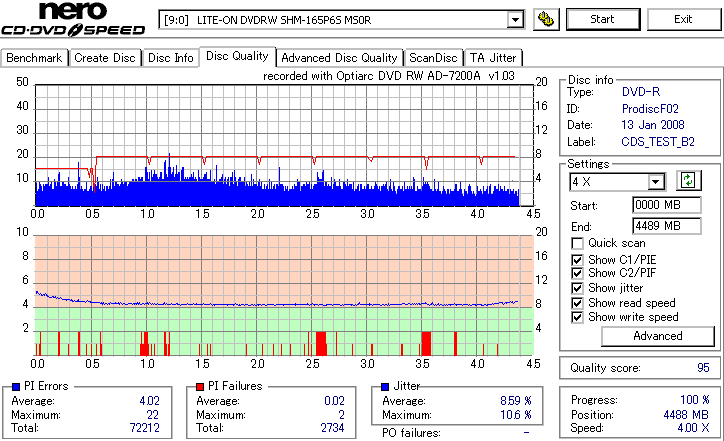Click Jitter maximum 10.6 %

516,415
